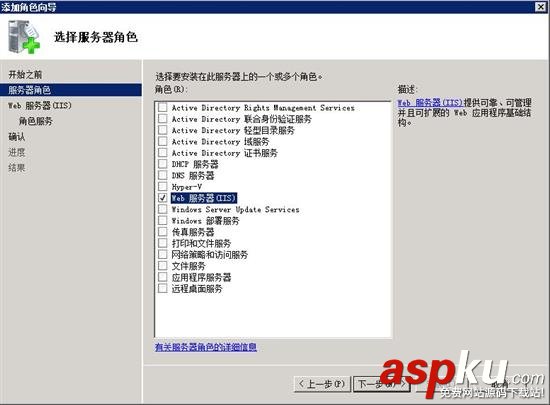Check Active Directory 联合身份验证服务 checkbox
Viewport: 550px width, 405px height.
pos(162,119)
